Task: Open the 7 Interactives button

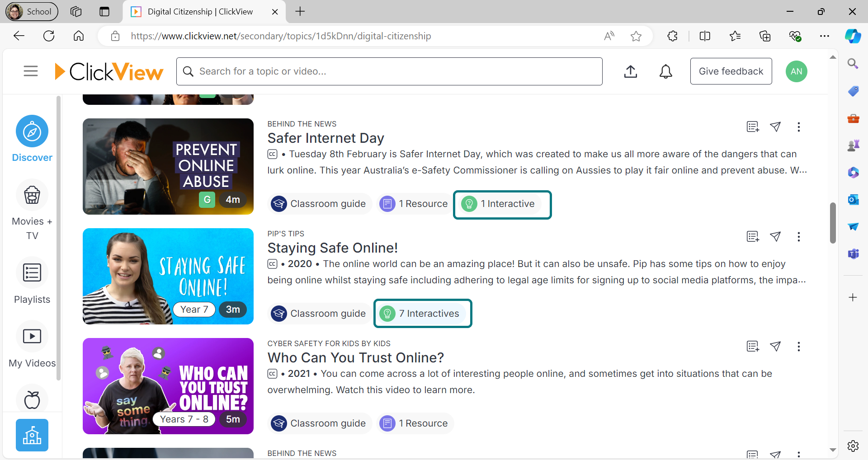Action: click(423, 314)
